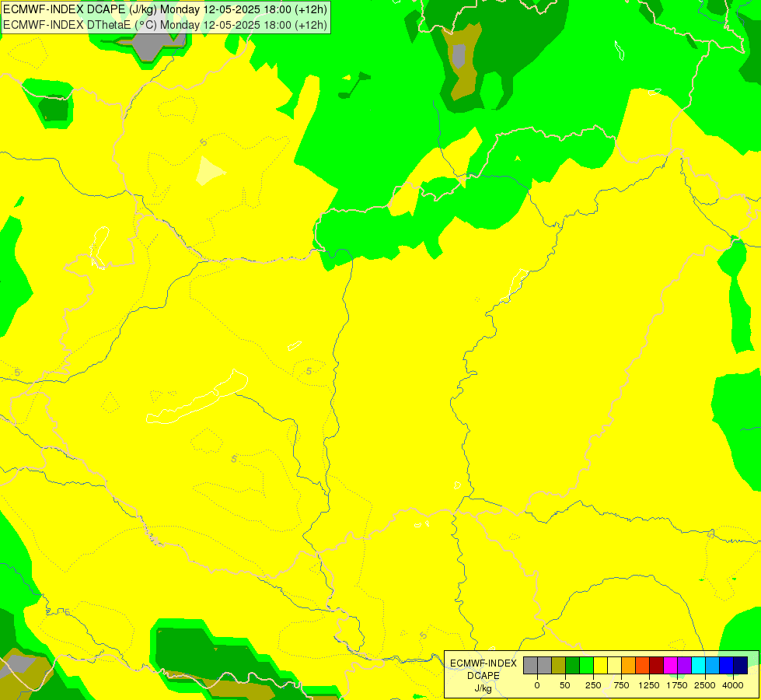Click the pale yellow patch on the map
This screenshot has height=700, width=761.
click(x=208, y=171)
